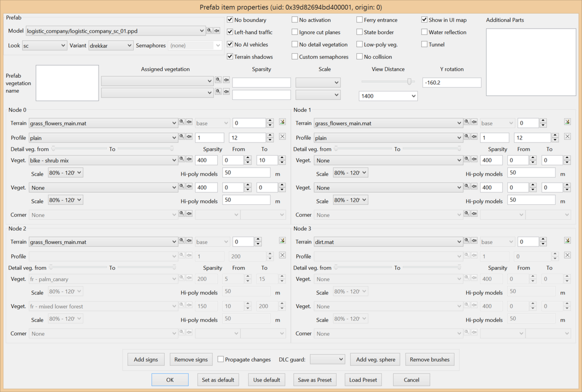Check Ignore cut planes
Screen dimensions: 582x392
[295, 32]
